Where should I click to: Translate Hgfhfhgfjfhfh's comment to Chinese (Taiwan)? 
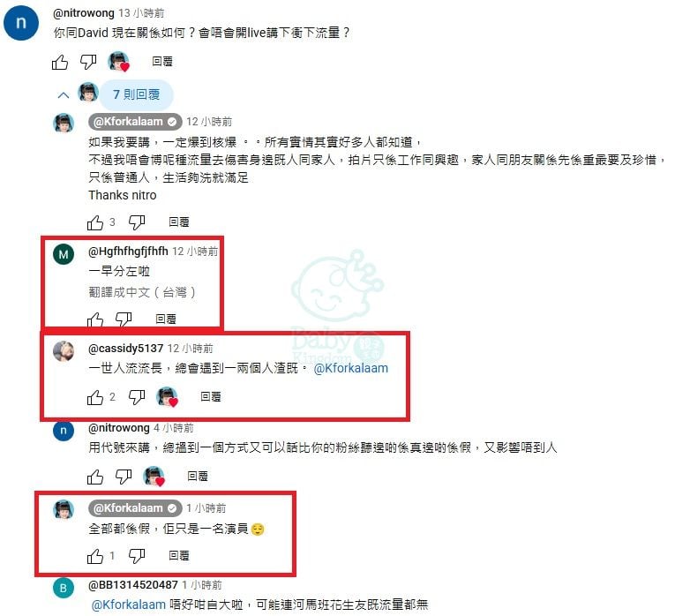142,293
